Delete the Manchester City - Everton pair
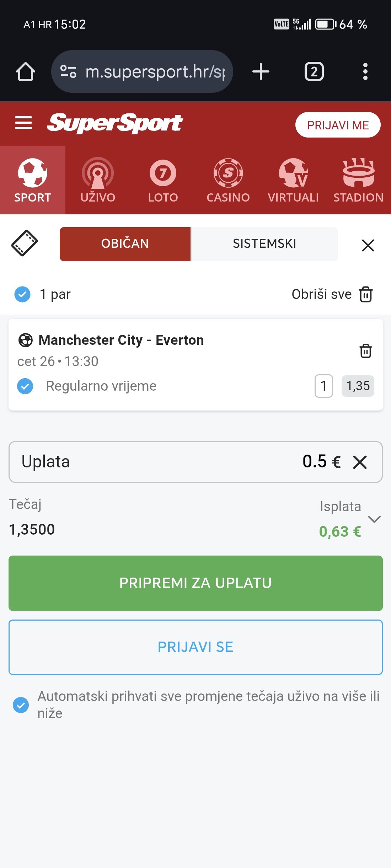Image resolution: width=391 pixels, height=868 pixels. tap(366, 351)
